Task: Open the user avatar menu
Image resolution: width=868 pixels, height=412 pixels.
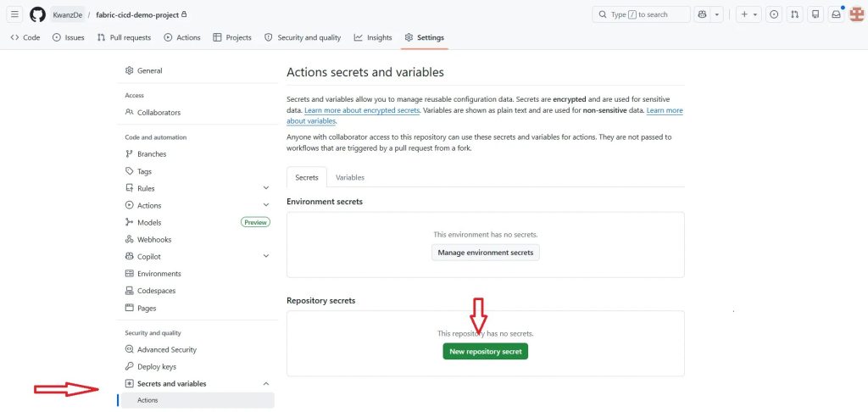Action: click(x=856, y=14)
